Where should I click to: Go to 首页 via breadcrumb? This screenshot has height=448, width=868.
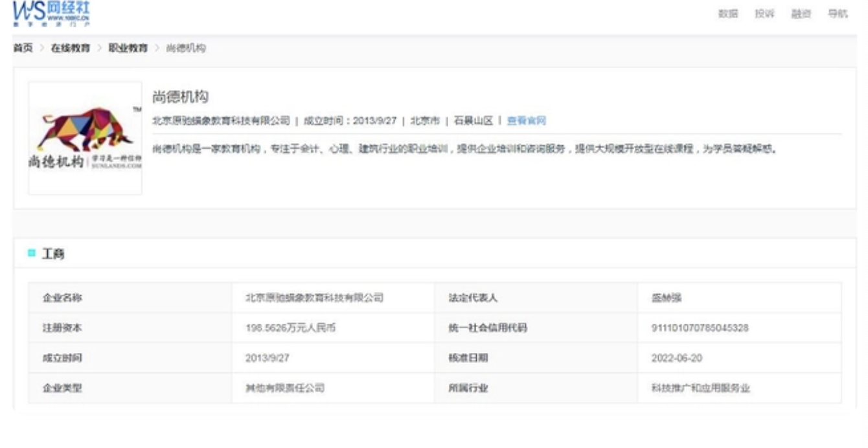coord(23,49)
